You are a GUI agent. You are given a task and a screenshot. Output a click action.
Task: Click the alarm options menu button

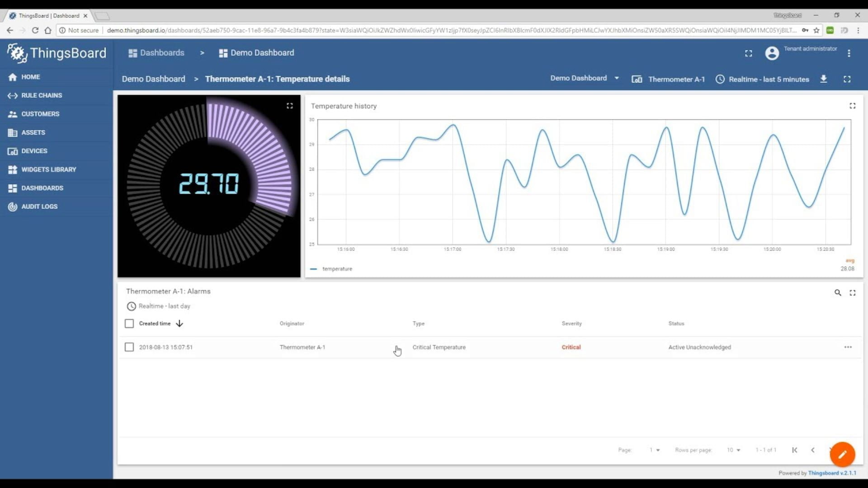(x=848, y=347)
